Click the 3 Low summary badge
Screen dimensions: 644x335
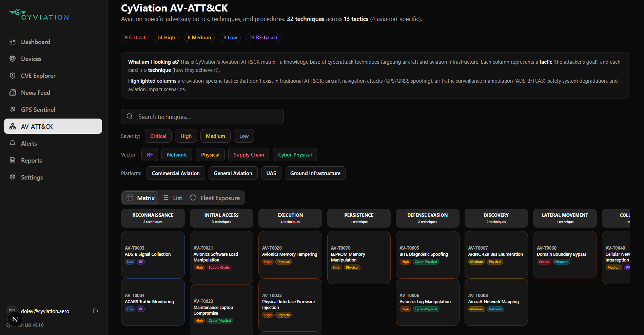pyautogui.click(x=230, y=37)
